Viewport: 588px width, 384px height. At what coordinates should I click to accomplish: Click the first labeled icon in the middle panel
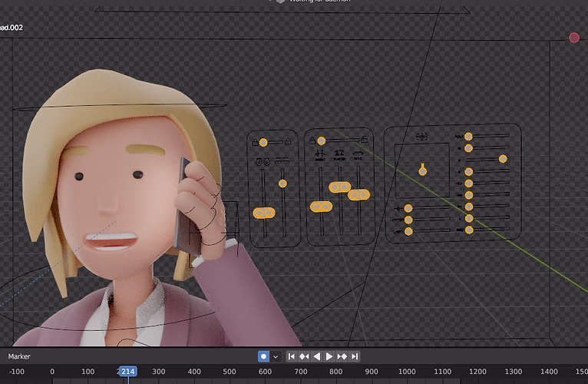pyautogui.click(x=320, y=155)
